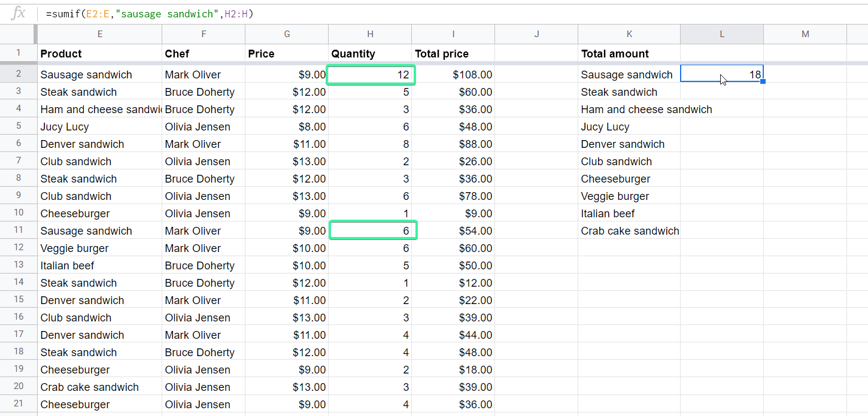The height and width of the screenshot is (416, 868).
Task: Select cell L2 showing 18
Action: point(722,74)
